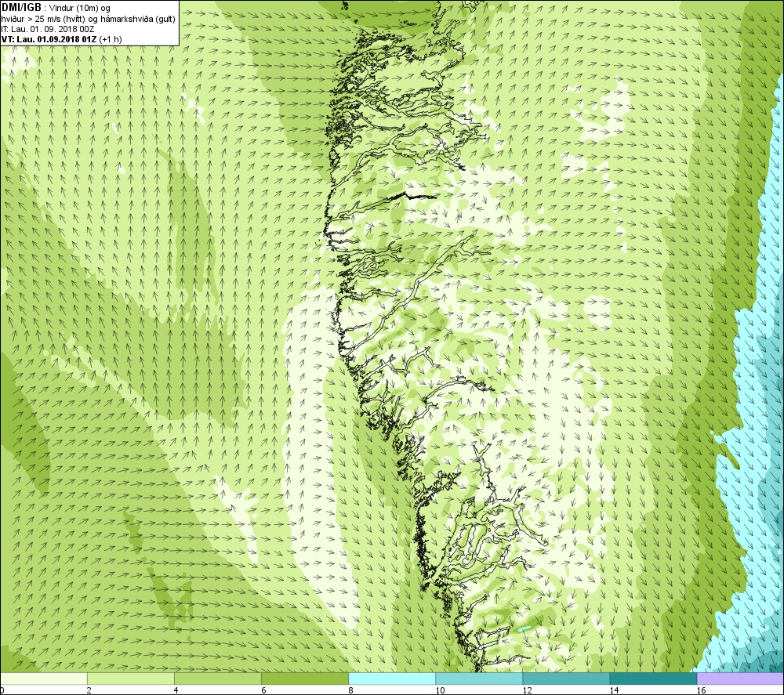
Task: Click the colorbar label "14"
Action: [614, 690]
